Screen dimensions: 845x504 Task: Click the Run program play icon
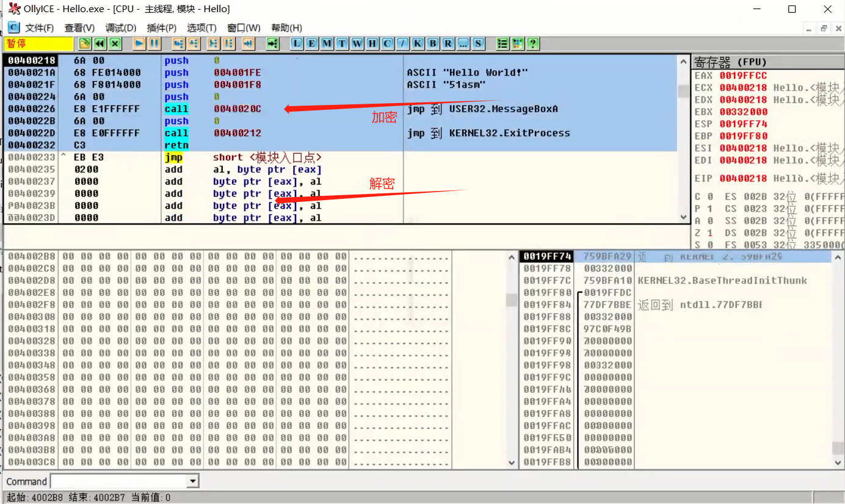139,44
